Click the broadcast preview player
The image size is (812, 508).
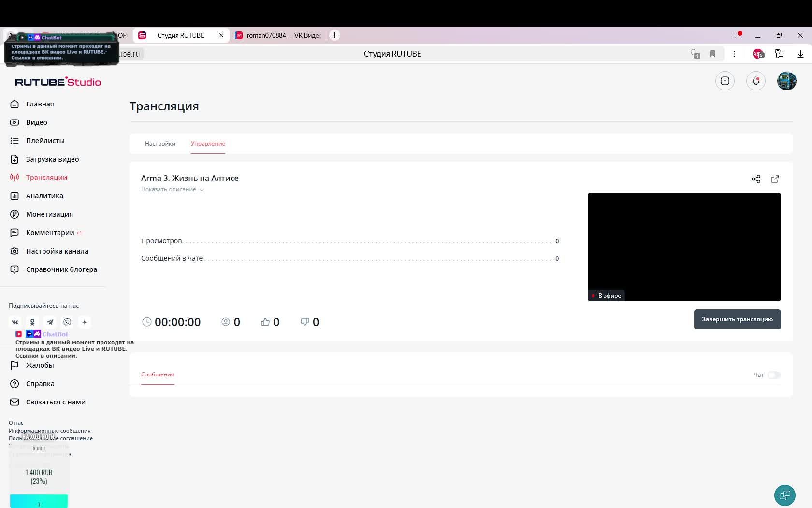(684, 247)
